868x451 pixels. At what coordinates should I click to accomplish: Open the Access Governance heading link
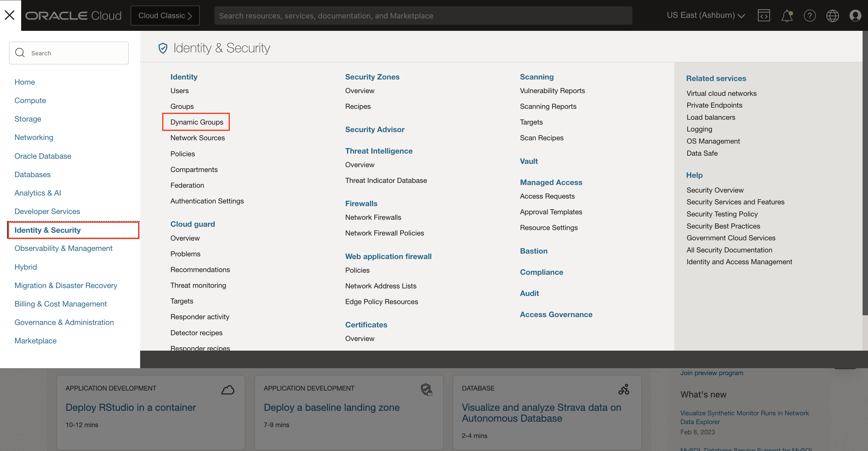point(556,314)
